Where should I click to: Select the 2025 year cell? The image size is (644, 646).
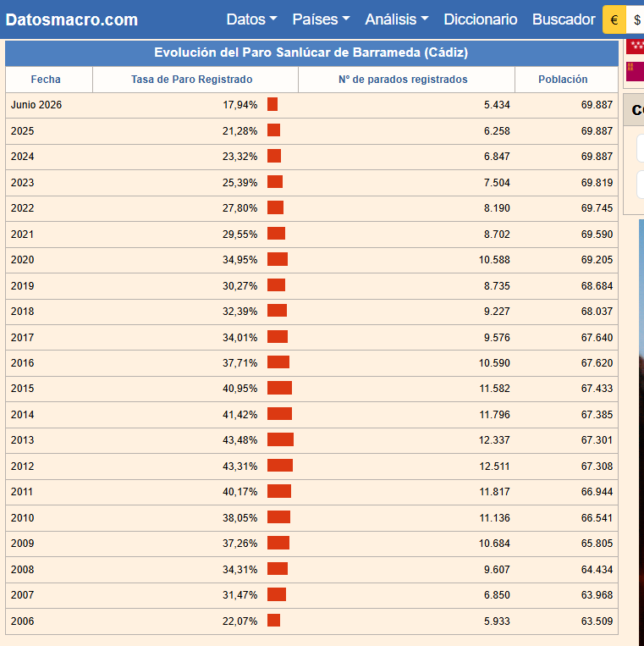[x=22, y=130]
